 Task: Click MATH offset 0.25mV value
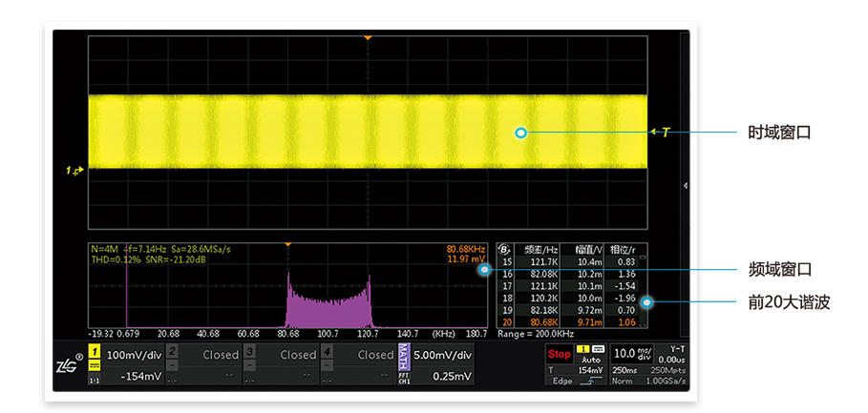point(451,377)
